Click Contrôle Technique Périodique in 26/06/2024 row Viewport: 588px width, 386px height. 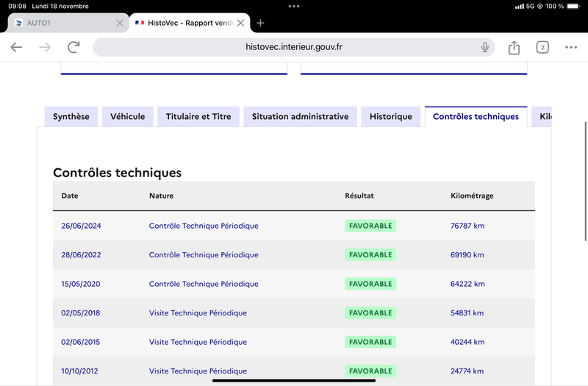(x=204, y=226)
